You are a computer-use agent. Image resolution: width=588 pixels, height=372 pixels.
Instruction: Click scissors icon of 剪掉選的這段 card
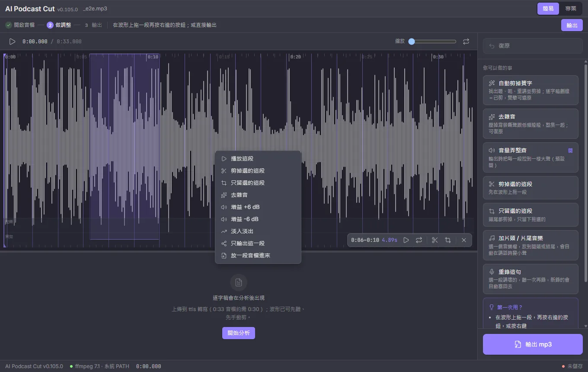point(492,184)
